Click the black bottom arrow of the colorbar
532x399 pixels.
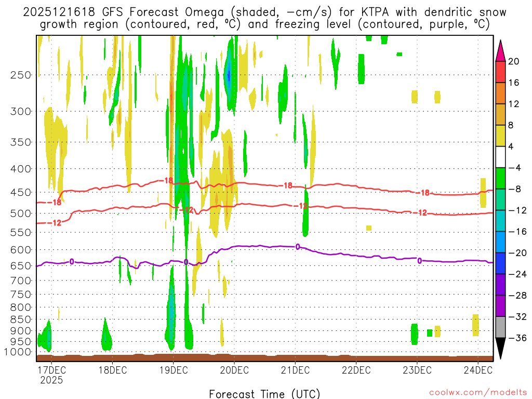500,349
